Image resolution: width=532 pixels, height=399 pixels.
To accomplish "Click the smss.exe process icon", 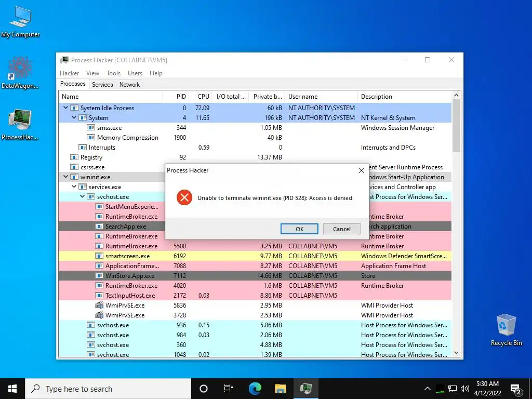I will pyautogui.click(x=90, y=128).
